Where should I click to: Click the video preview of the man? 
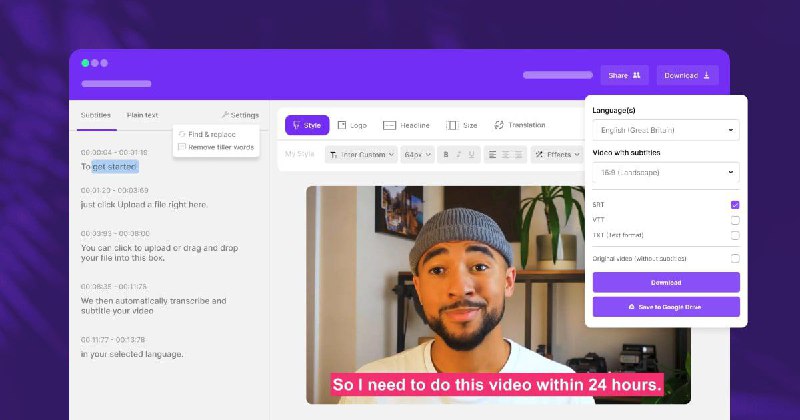tap(498, 294)
